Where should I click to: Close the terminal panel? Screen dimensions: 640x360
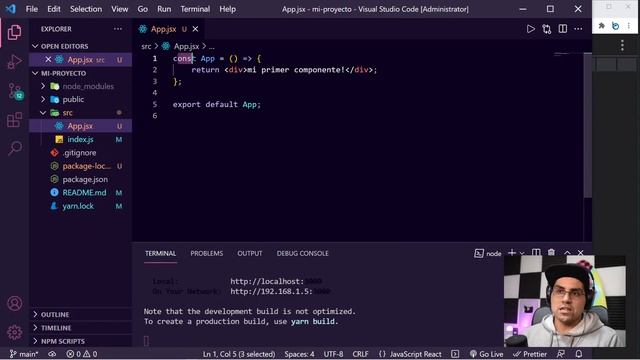click(580, 253)
